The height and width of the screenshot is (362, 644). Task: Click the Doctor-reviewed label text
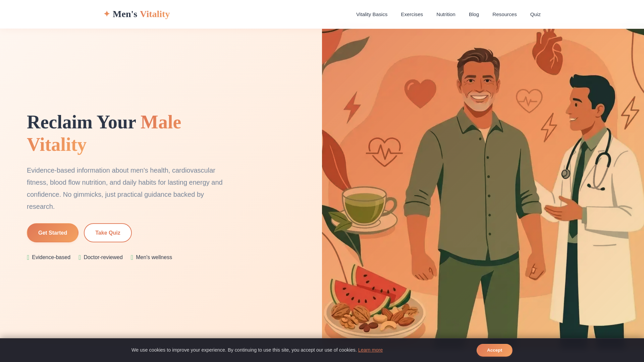click(103, 257)
